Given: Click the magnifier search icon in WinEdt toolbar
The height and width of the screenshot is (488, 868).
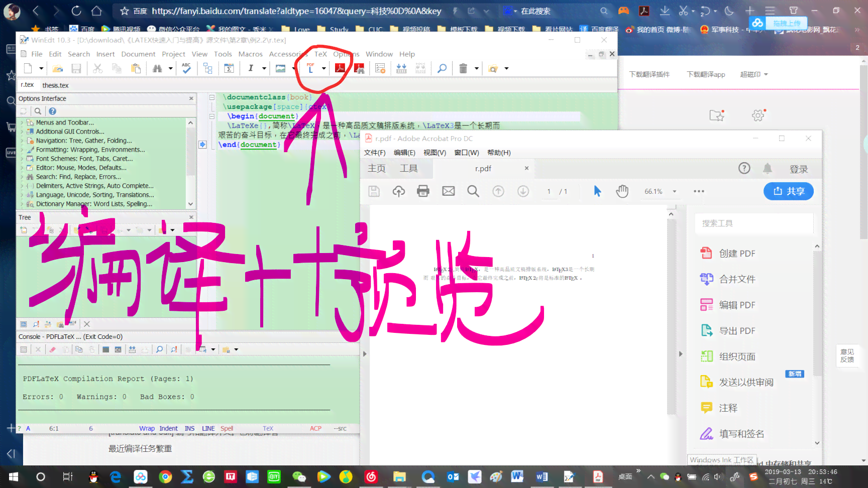Looking at the screenshot, I should coord(442,68).
